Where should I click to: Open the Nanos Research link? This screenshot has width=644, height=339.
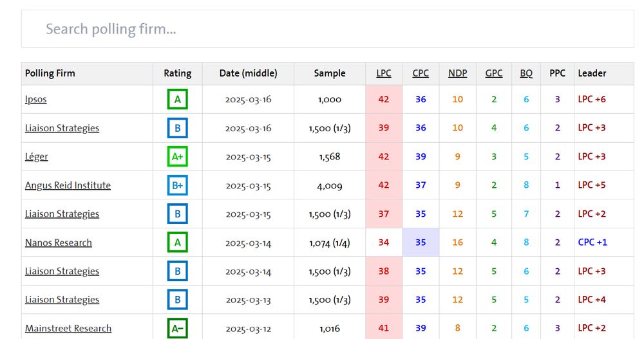(59, 243)
